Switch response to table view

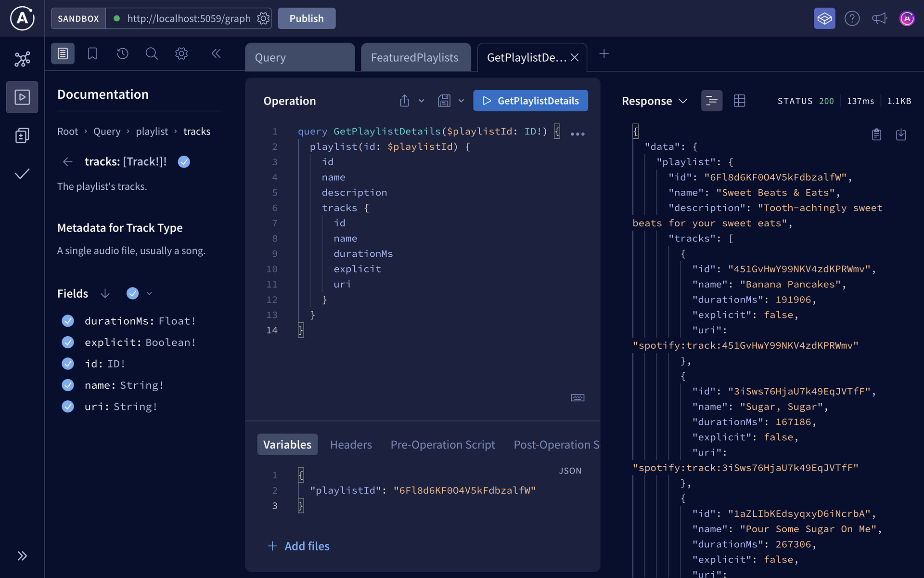(740, 101)
